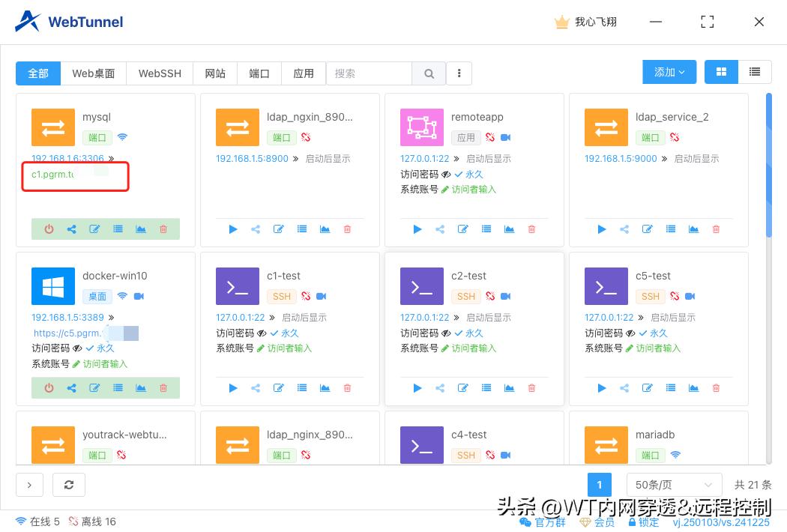Viewport: 787px width, 532px height.
Task: Open the 添加 dropdown menu
Action: click(x=669, y=71)
